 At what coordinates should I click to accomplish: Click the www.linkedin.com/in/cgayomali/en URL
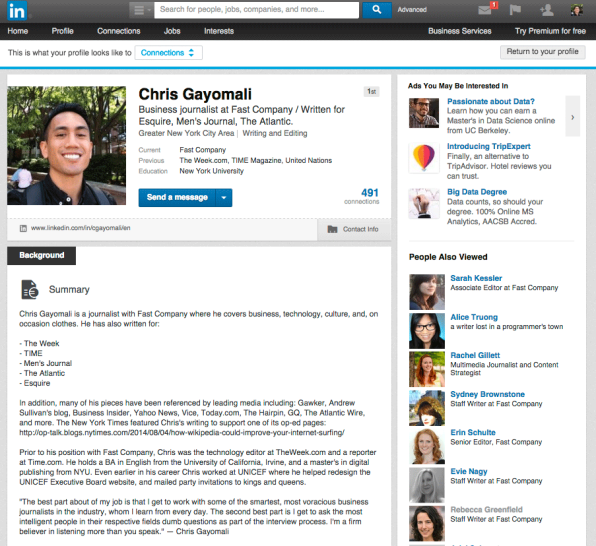click(x=81, y=228)
